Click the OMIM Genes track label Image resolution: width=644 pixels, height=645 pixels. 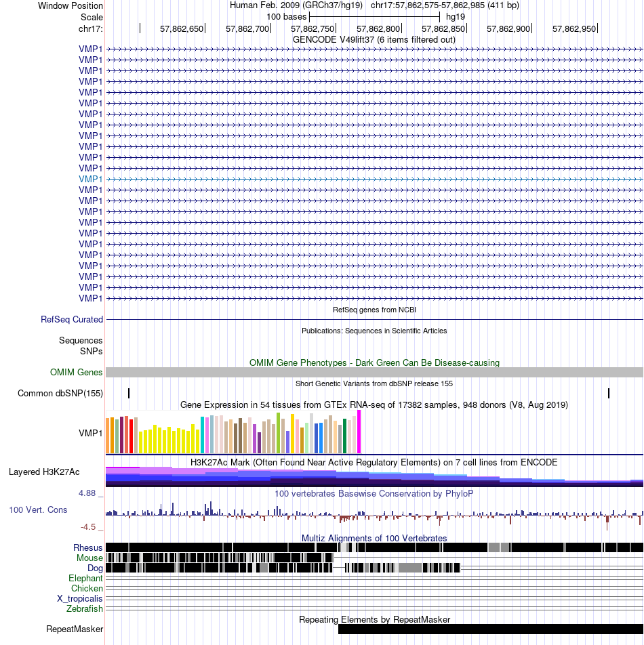pos(77,372)
